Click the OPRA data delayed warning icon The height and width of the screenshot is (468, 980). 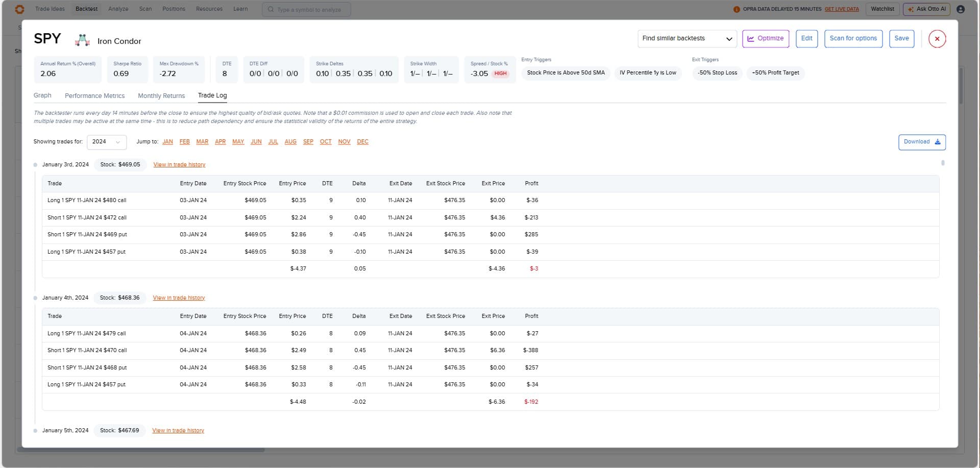click(736, 9)
